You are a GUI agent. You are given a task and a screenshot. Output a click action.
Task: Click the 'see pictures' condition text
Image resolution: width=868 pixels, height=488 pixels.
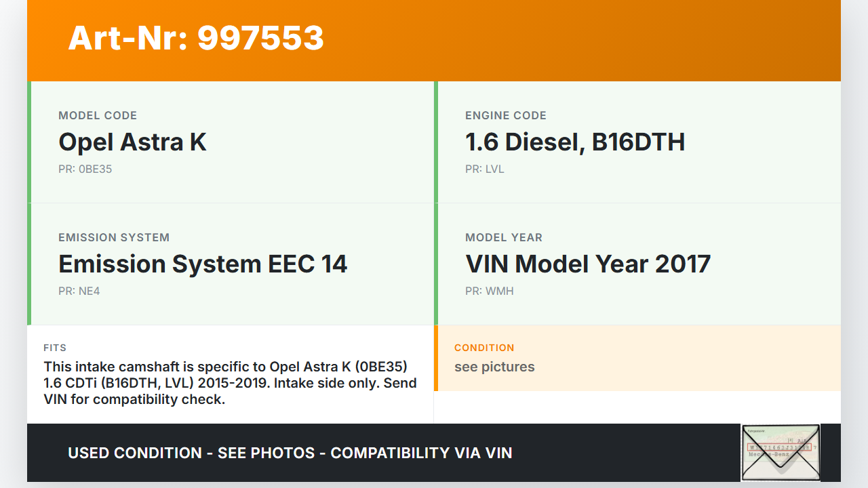(494, 367)
